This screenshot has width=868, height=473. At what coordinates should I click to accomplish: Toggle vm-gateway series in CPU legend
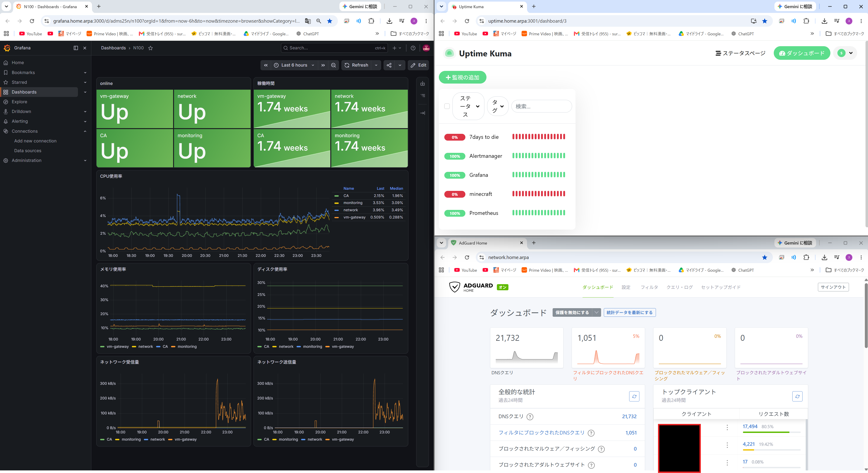pos(355,217)
